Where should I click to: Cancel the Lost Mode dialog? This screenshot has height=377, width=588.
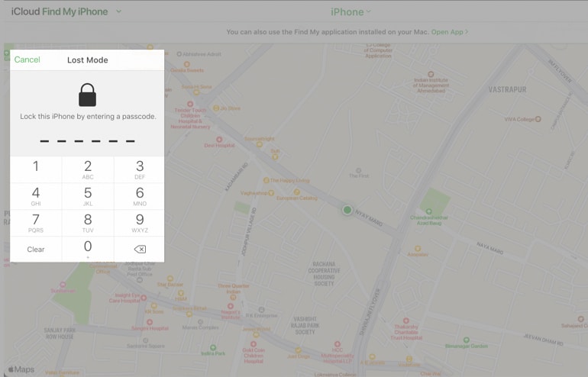coord(27,60)
